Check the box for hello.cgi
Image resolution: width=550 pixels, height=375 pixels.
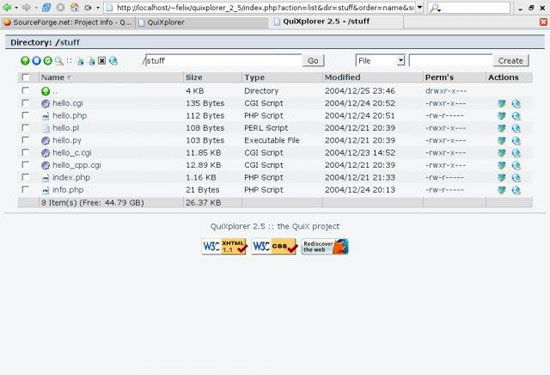[x=25, y=103]
